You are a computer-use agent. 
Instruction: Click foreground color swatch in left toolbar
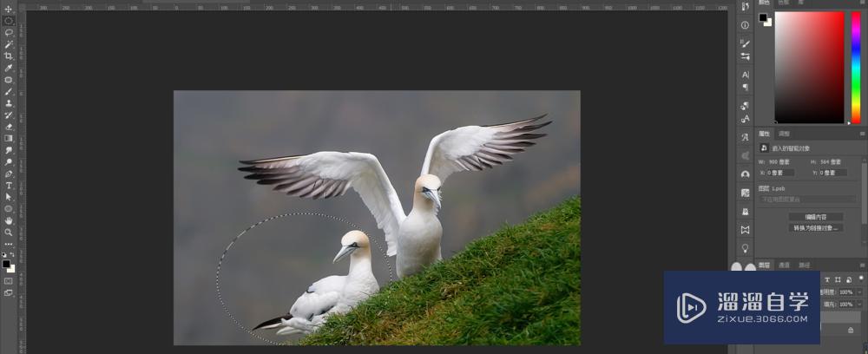coord(6,264)
